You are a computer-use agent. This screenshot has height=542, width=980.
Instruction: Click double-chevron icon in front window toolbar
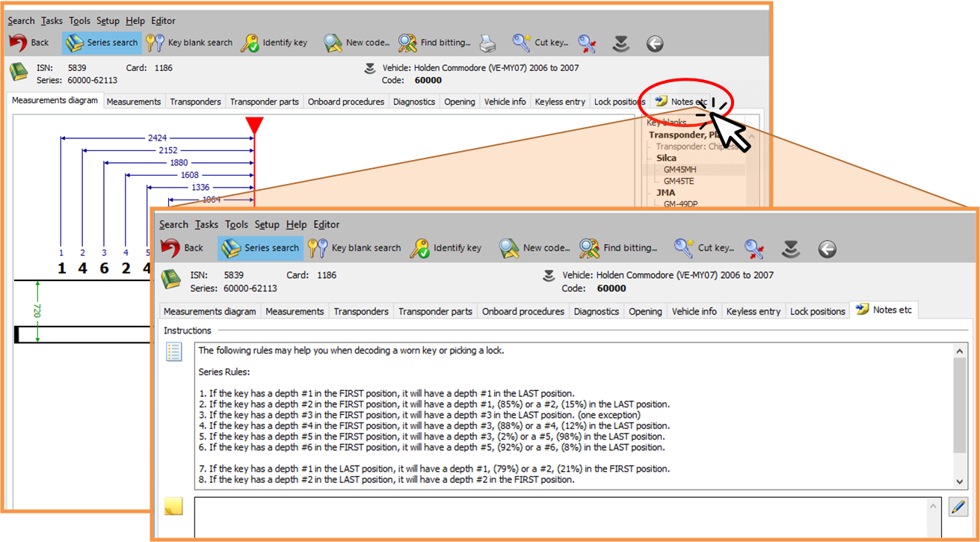(790, 249)
